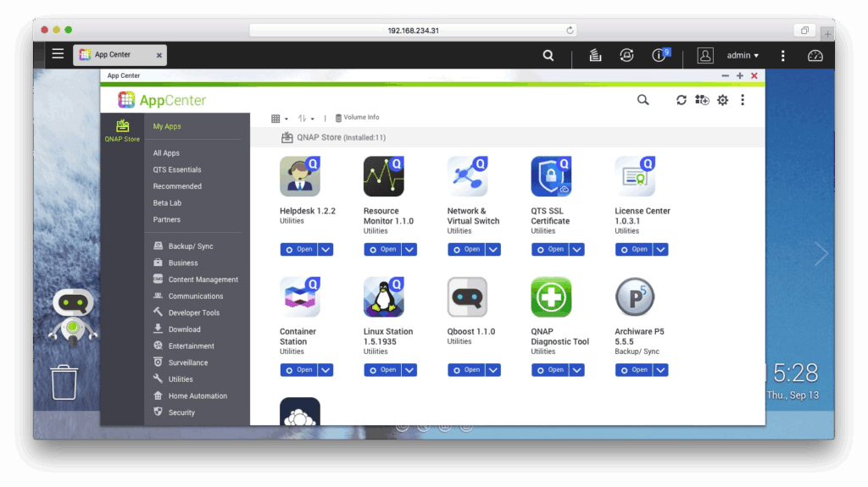Open the grid view mode dropdown
Image resolution: width=868 pixels, height=487 pixels.
[x=279, y=119]
